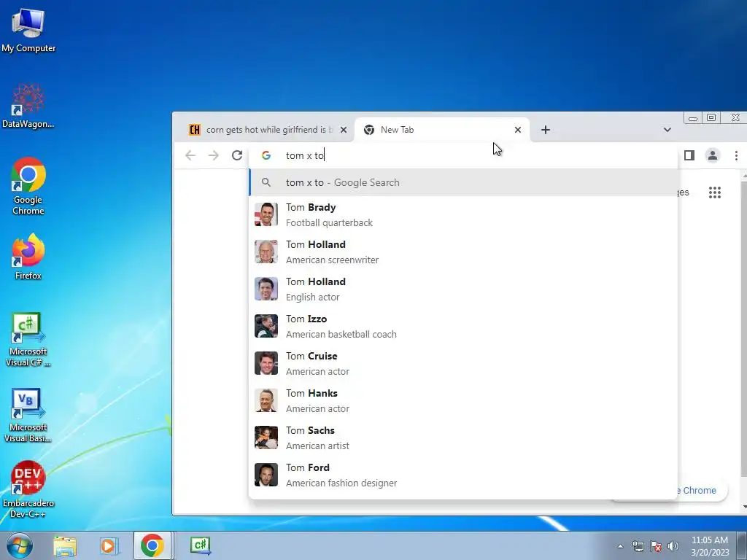Open the C# app in taskbar
Screen dimensions: 747x560
pos(200,545)
